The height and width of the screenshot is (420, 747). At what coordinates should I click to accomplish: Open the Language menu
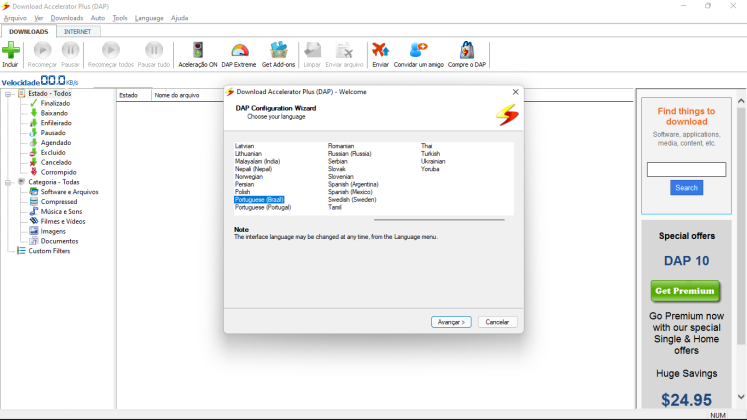click(149, 18)
